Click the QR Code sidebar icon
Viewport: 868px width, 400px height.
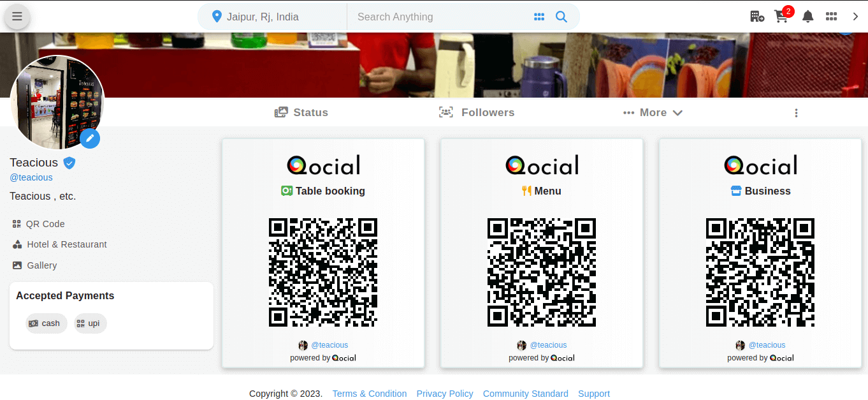pyautogui.click(x=17, y=224)
